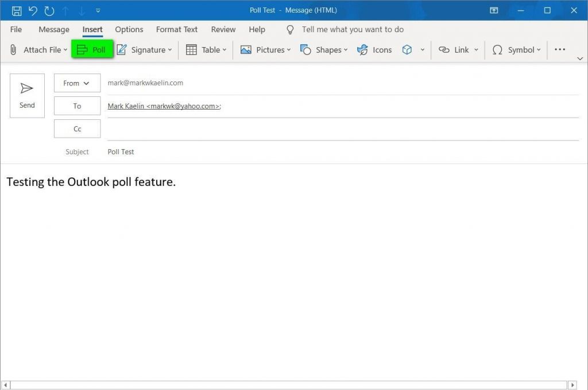Select the Mark Kaelin recipient link
Viewport: 588px width, 390px height.
coord(163,106)
